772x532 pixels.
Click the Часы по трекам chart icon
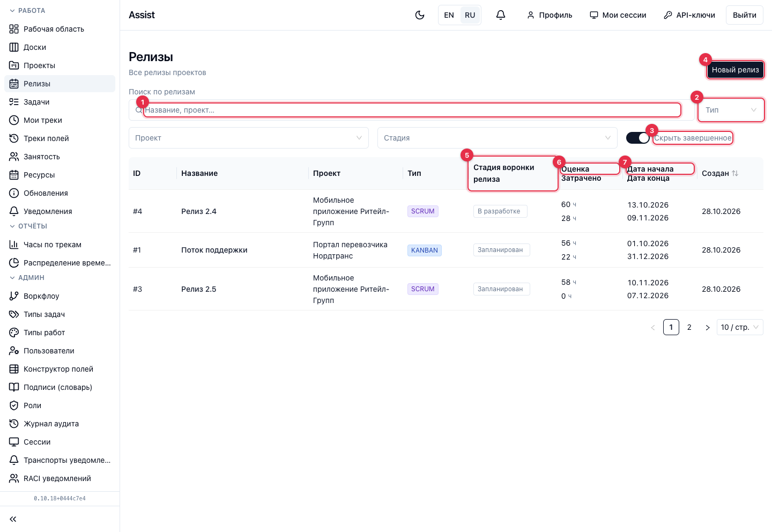(x=14, y=245)
